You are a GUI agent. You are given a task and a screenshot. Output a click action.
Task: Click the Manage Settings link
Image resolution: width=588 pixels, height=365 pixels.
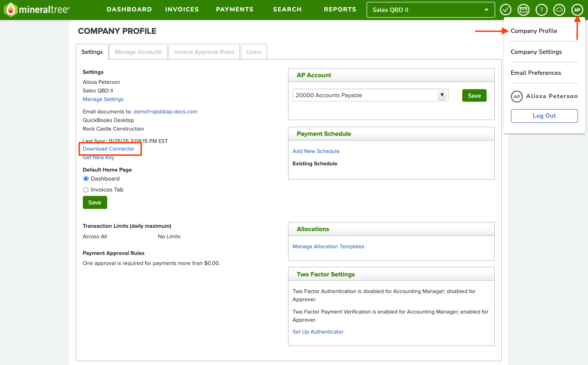(103, 99)
